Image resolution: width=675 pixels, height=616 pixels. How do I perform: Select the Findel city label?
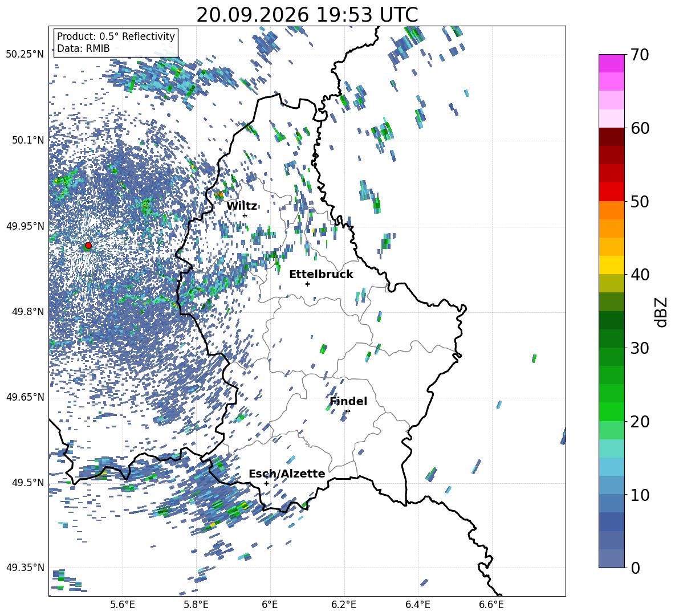[348, 401]
